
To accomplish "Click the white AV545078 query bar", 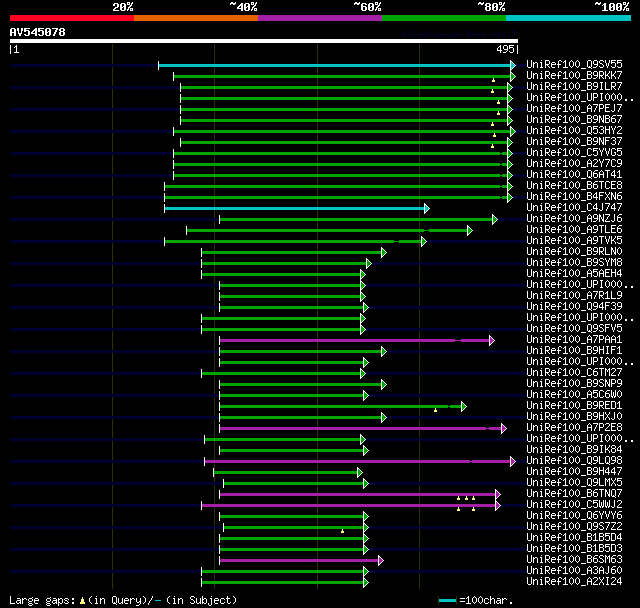I will pyautogui.click(x=264, y=41).
